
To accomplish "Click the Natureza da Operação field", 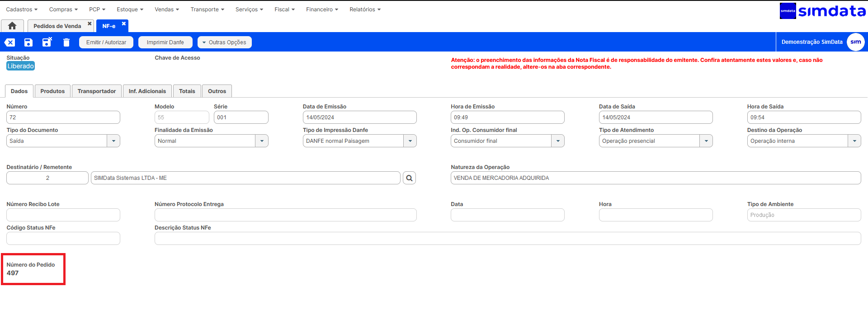I will pos(656,178).
